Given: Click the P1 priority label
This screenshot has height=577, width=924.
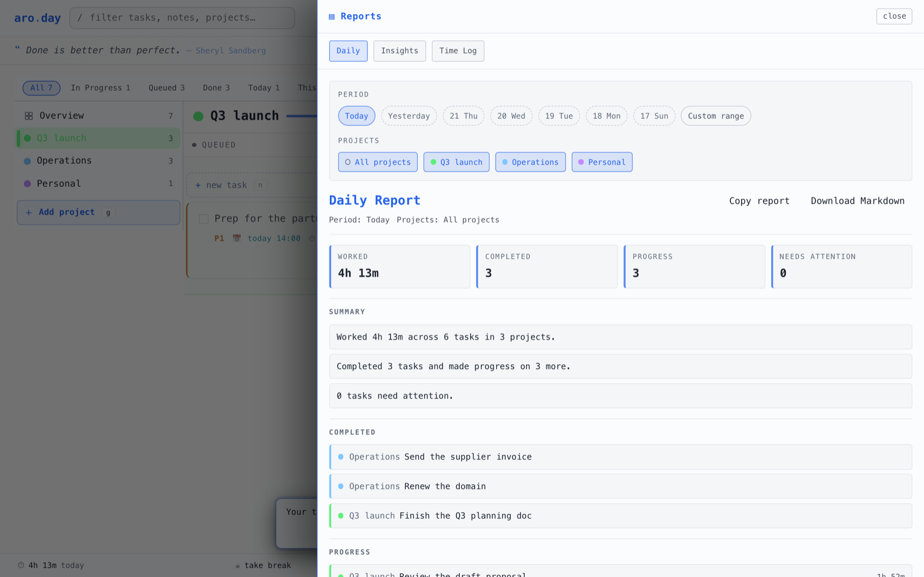Looking at the screenshot, I should click(219, 239).
